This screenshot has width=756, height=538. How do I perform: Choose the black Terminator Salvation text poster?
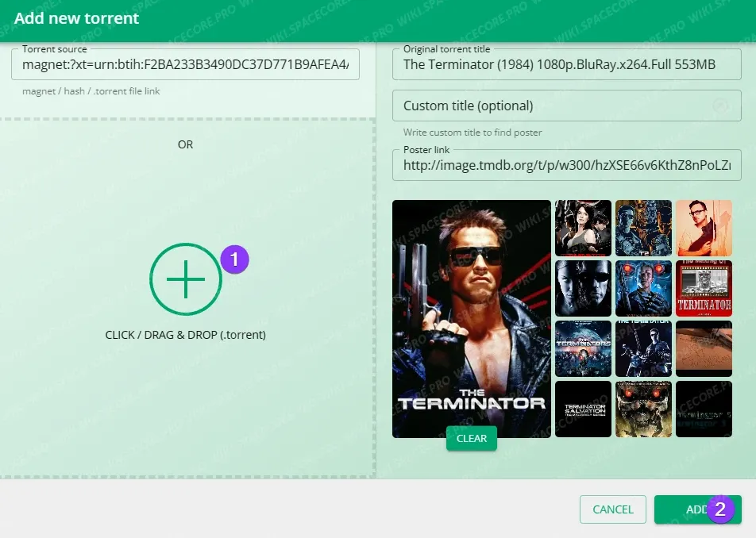(x=583, y=409)
